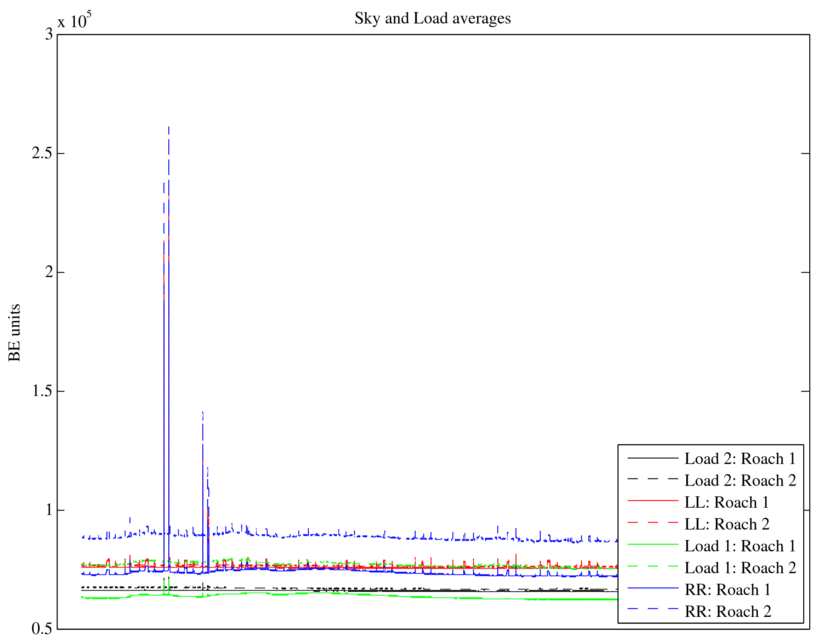This screenshot has height=644, width=821.
Task: Click the 0.5 y-axis tick label
Action: [x=42, y=629]
